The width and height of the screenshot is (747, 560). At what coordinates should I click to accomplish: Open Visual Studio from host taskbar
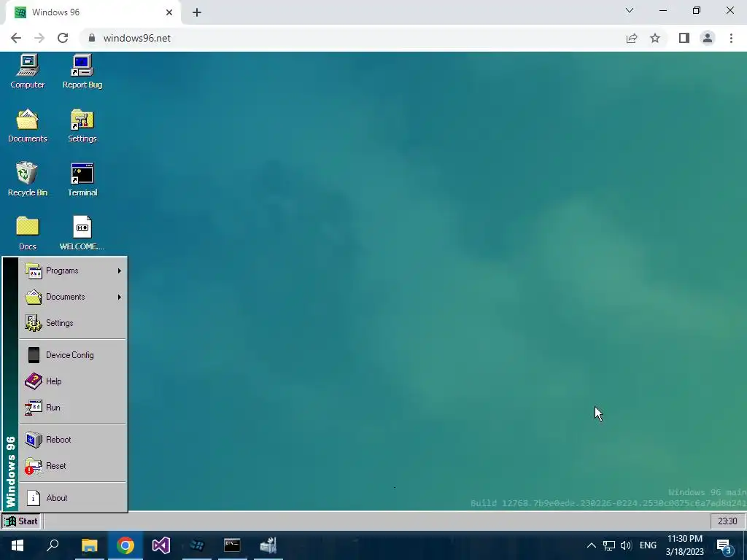161,545
